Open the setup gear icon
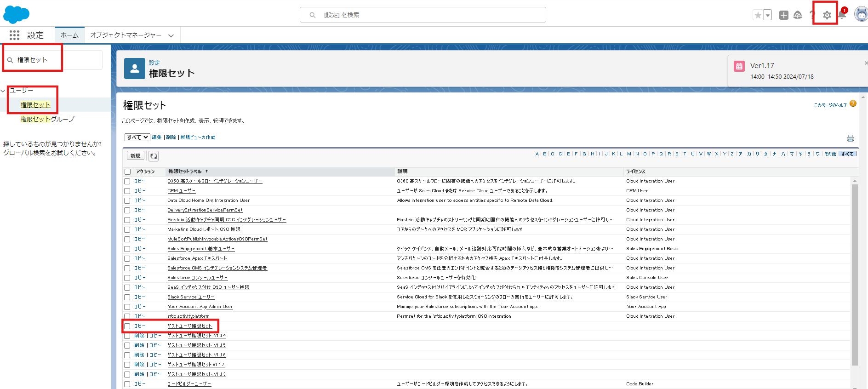This screenshot has height=389, width=868. pyautogui.click(x=827, y=15)
